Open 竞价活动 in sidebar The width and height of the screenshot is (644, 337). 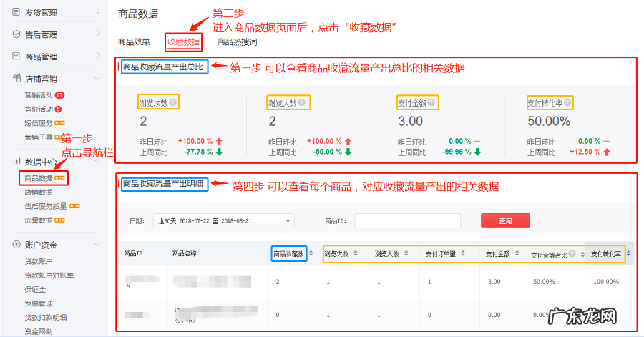click(39, 109)
